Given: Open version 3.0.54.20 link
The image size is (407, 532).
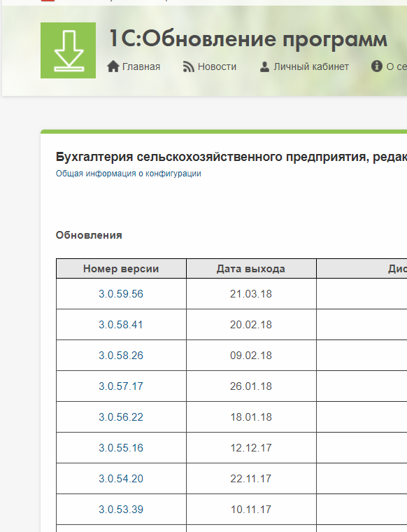Looking at the screenshot, I should tap(121, 479).
